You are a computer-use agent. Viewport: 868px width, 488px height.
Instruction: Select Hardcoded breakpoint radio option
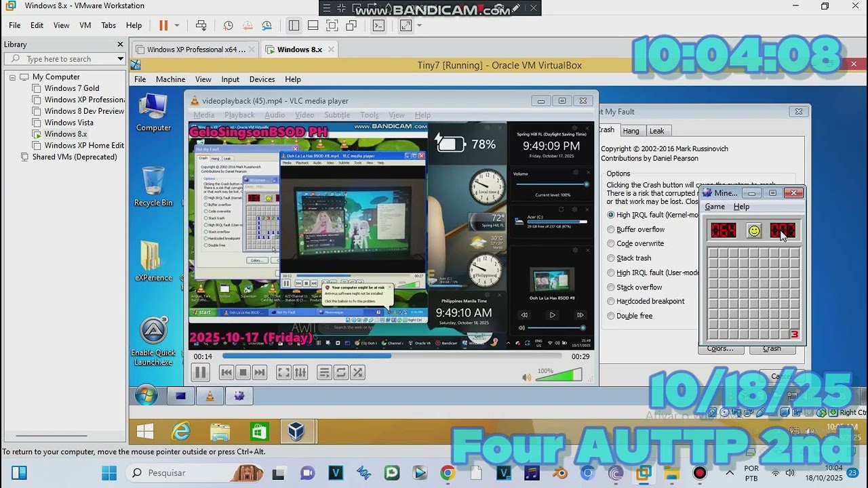pos(611,302)
